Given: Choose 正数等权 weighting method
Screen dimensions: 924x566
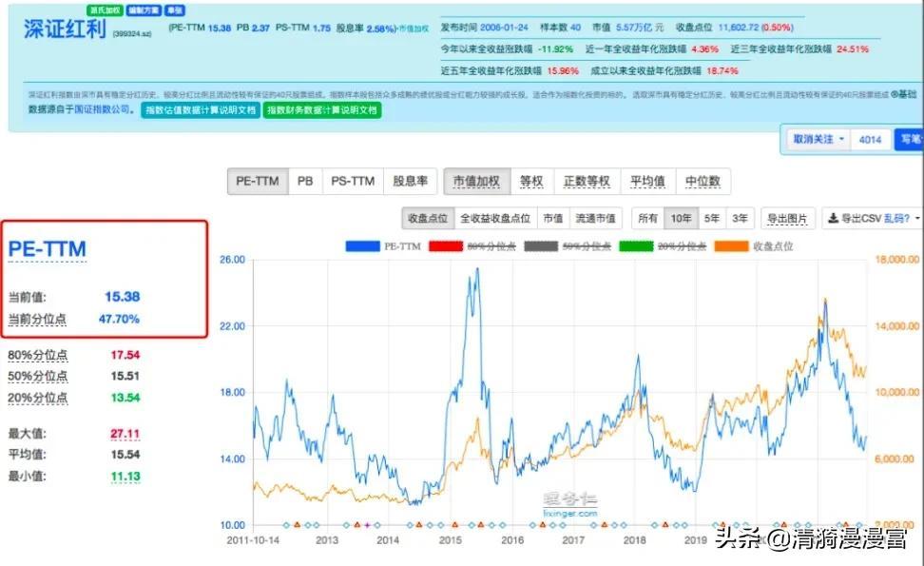Looking at the screenshot, I should pos(587,181).
